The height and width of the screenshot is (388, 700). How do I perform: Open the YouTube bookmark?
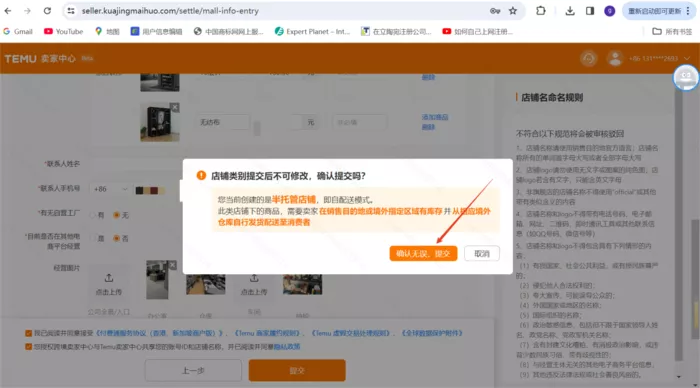tap(63, 31)
